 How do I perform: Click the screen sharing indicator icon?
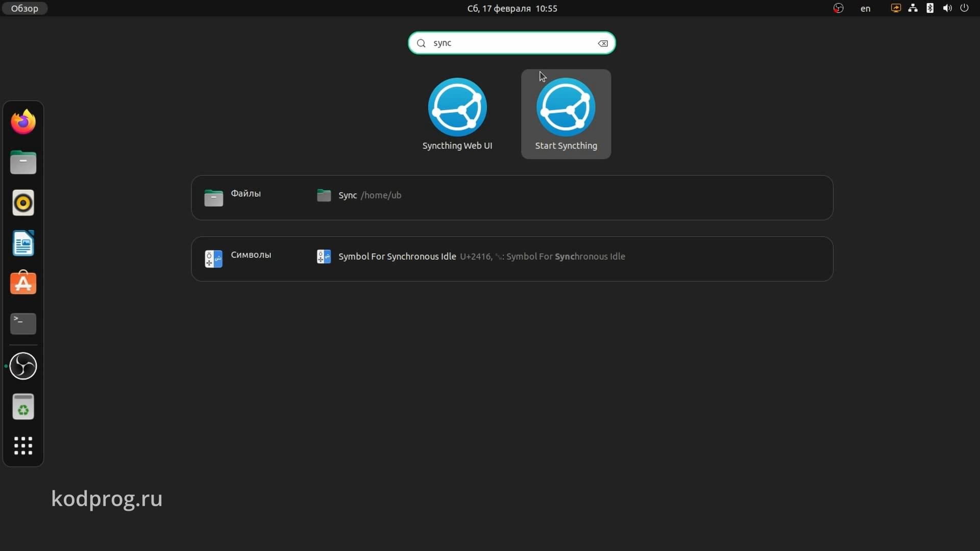[x=896, y=8]
